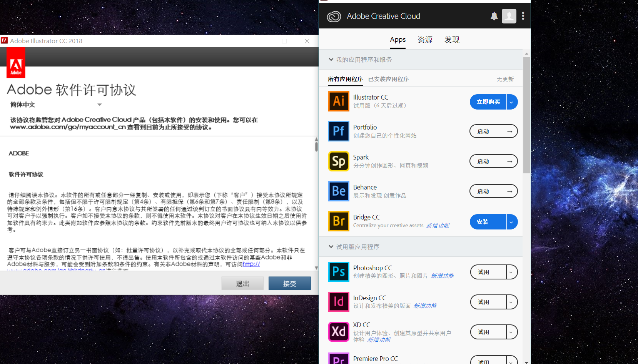This screenshot has width=638, height=364.
Task: Install Bridge CC with 安装 button
Action: pos(488,222)
